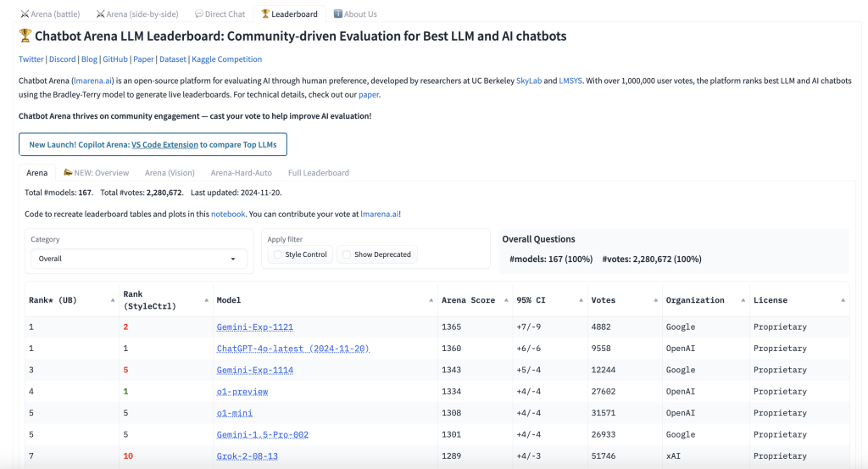Open the Paper link in header
This screenshot has width=868, height=469.
143,59
